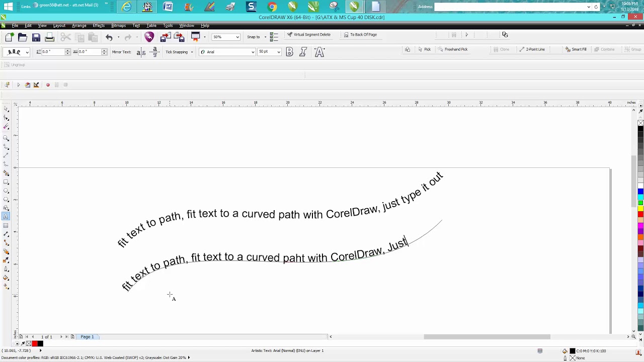Click the 2-Point Line button
Screen dimensions: 644x362
click(532, 49)
